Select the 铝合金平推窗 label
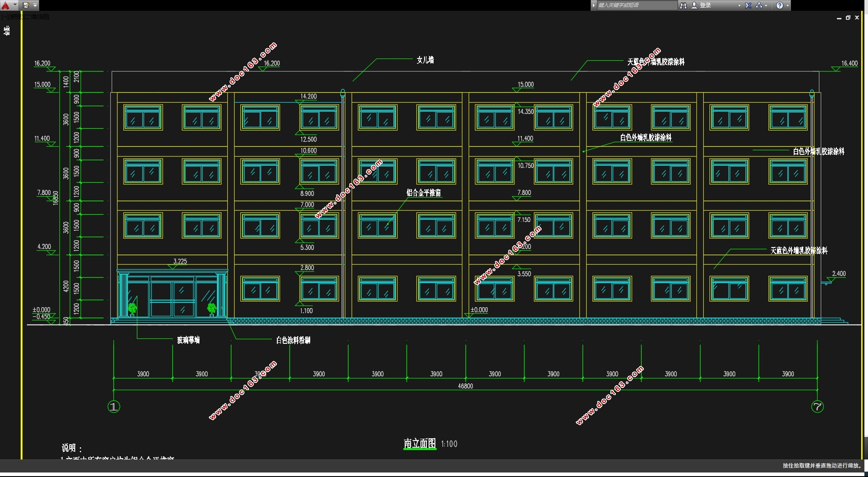The height and width of the screenshot is (477, 868). (x=424, y=193)
